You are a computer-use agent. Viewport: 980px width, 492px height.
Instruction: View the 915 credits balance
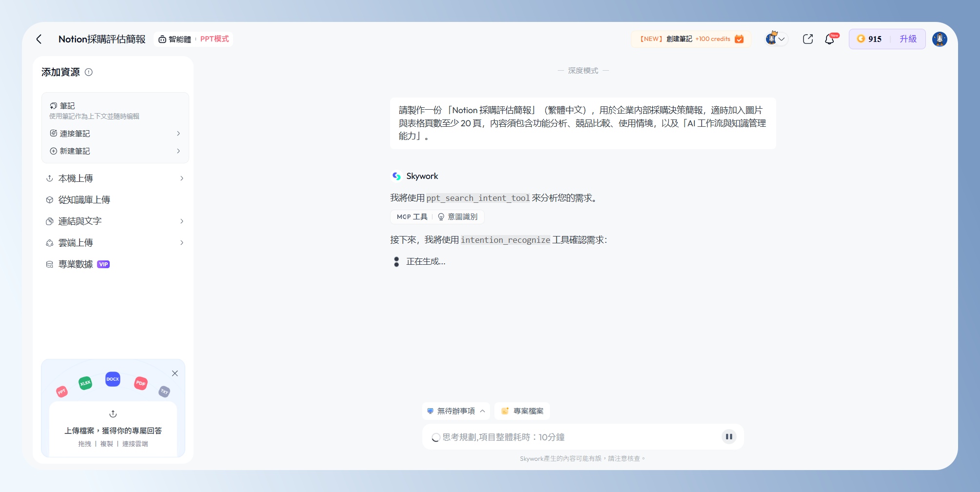point(869,39)
